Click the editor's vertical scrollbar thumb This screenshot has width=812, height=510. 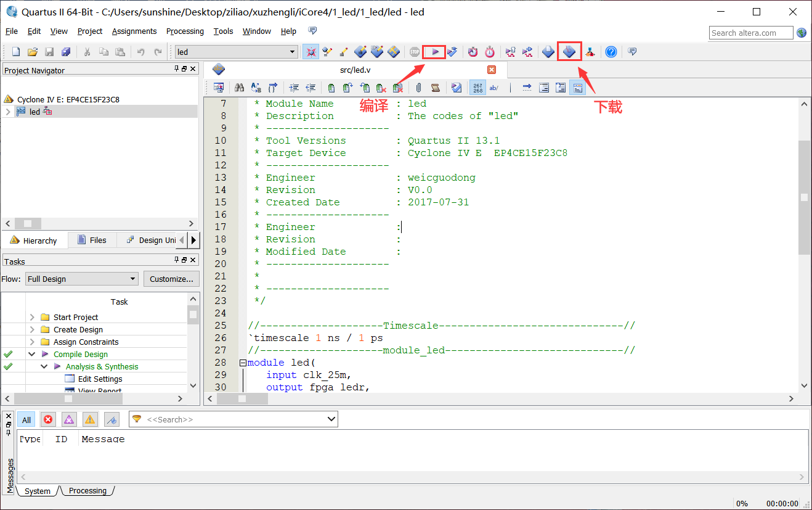[x=804, y=197]
